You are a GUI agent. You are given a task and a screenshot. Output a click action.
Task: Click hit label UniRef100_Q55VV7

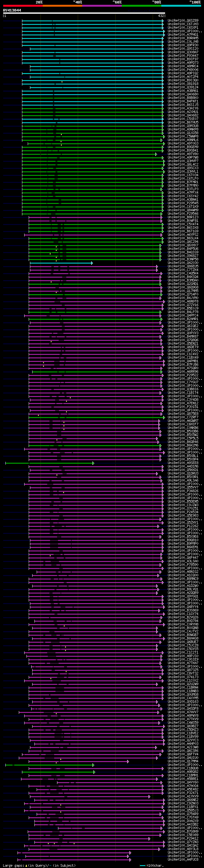[x=183, y=487]
